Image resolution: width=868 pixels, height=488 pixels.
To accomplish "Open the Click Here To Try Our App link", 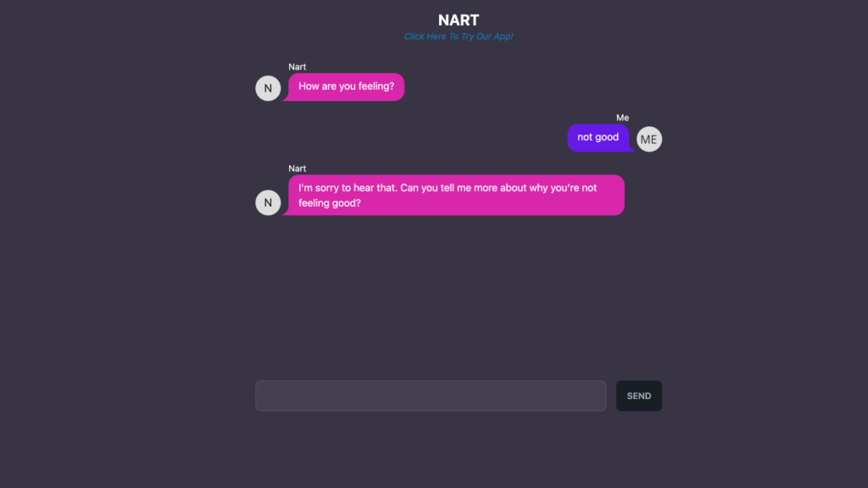I will click(459, 36).
